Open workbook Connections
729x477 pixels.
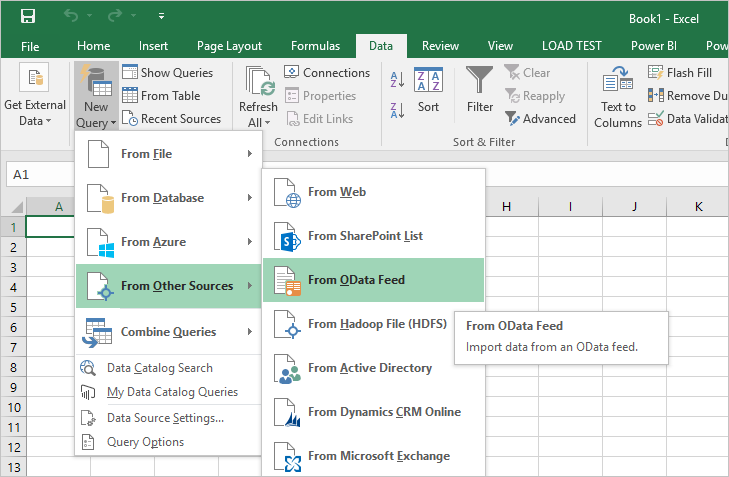(x=327, y=73)
